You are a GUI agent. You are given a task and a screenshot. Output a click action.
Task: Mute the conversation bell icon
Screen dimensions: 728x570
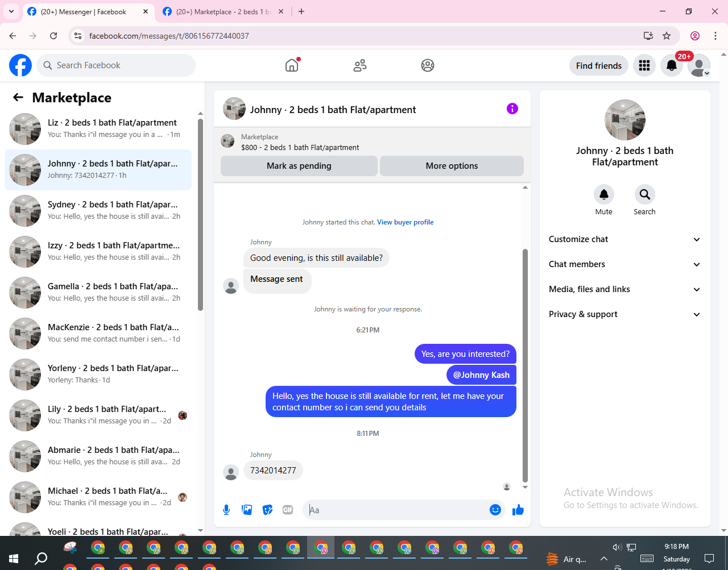(x=604, y=194)
